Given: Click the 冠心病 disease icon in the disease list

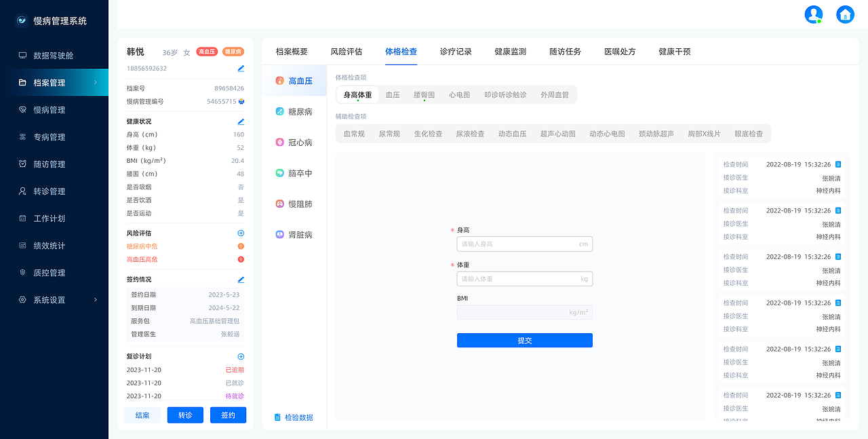Looking at the screenshot, I should (x=279, y=142).
